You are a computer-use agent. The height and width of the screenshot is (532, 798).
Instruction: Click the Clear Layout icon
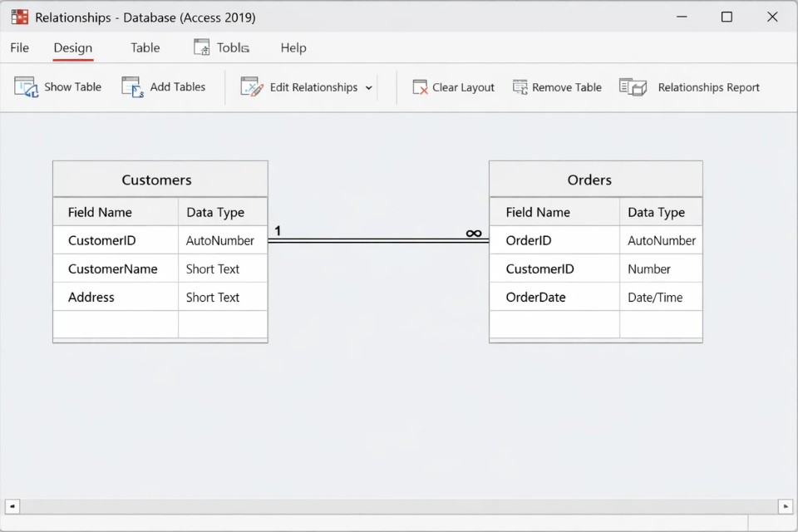coord(421,87)
